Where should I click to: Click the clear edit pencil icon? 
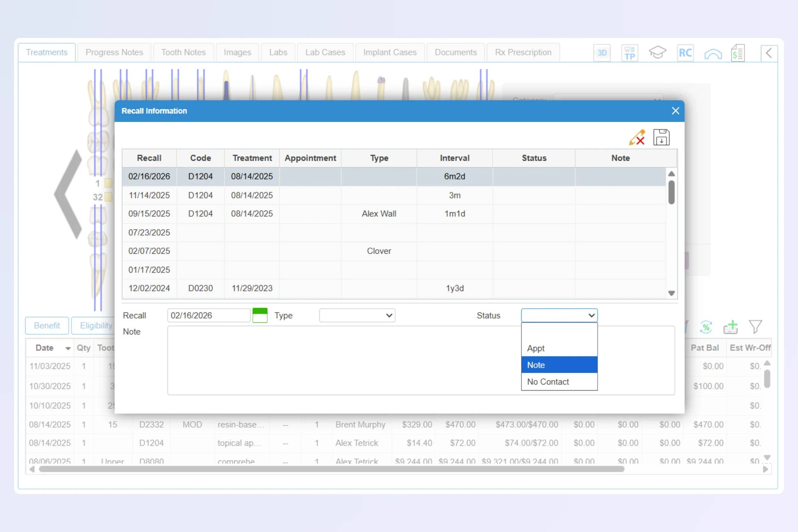coord(637,138)
